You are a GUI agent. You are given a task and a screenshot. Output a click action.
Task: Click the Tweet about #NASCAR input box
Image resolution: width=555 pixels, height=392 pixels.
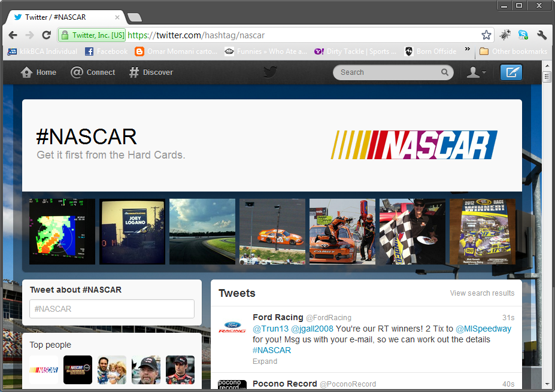[x=112, y=309]
